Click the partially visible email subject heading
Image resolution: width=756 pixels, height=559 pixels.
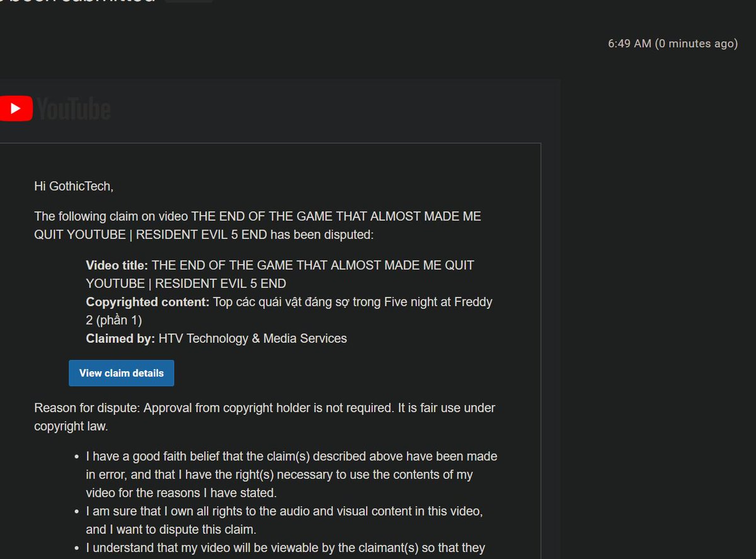pyautogui.click(x=77, y=1)
